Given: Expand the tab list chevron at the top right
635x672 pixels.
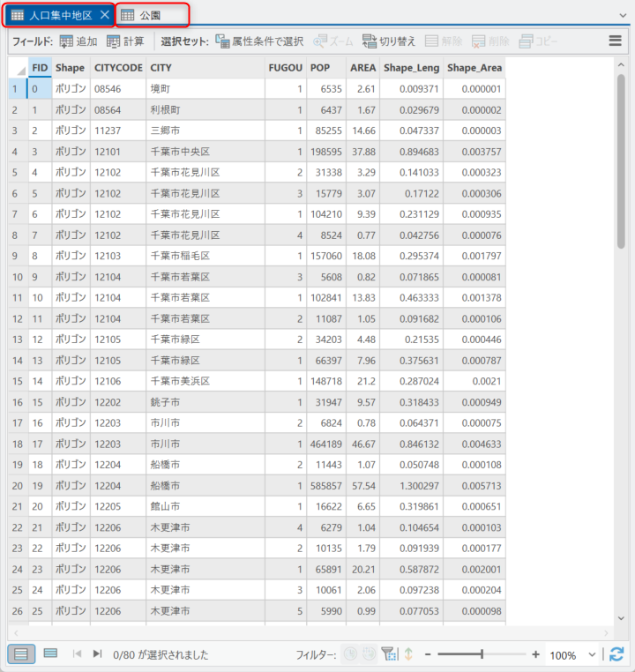Looking at the screenshot, I should click(620, 16).
